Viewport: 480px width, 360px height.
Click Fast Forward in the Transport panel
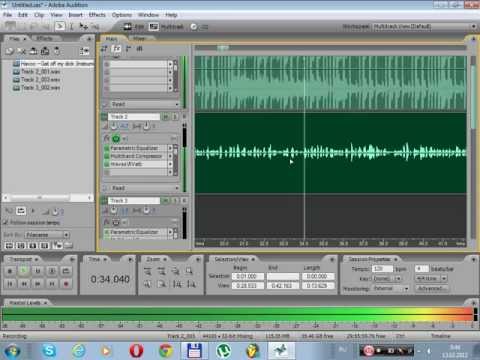point(38,284)
